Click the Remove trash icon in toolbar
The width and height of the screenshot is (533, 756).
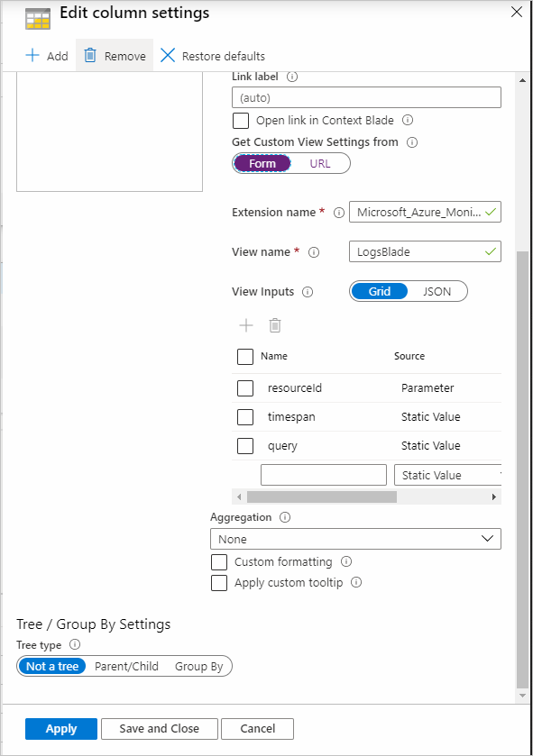90,56
